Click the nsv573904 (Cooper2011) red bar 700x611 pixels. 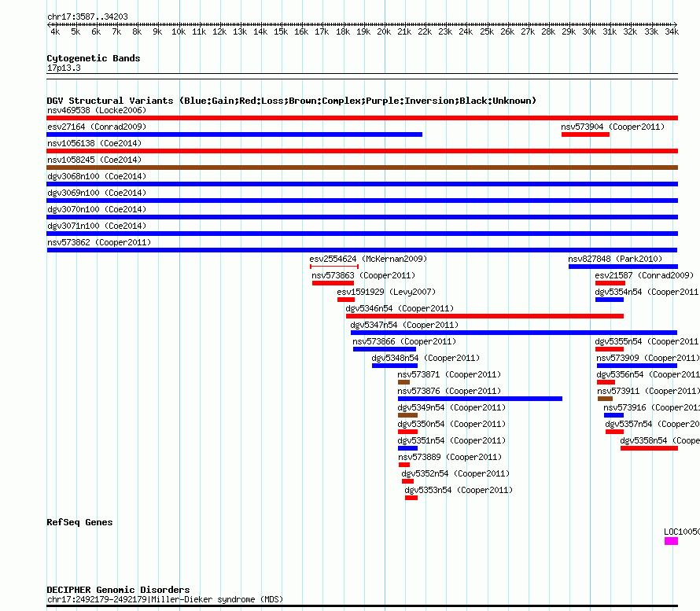click(585, 134)
